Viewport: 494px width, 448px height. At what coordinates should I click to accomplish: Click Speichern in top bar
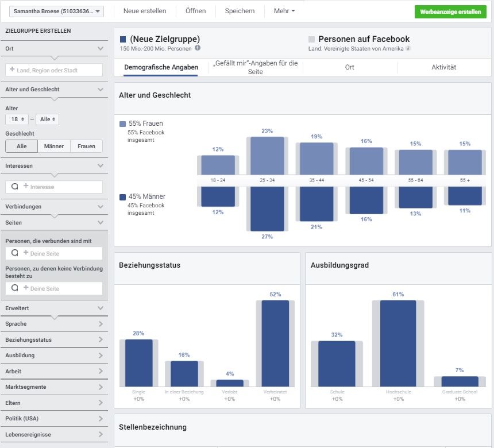click(x=240, y=11)
